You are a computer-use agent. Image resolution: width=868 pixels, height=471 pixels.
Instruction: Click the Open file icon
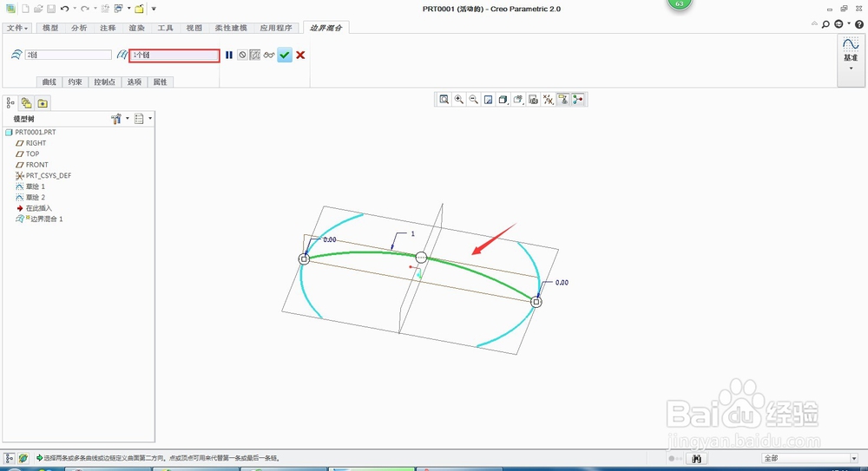tap(38, 9)
